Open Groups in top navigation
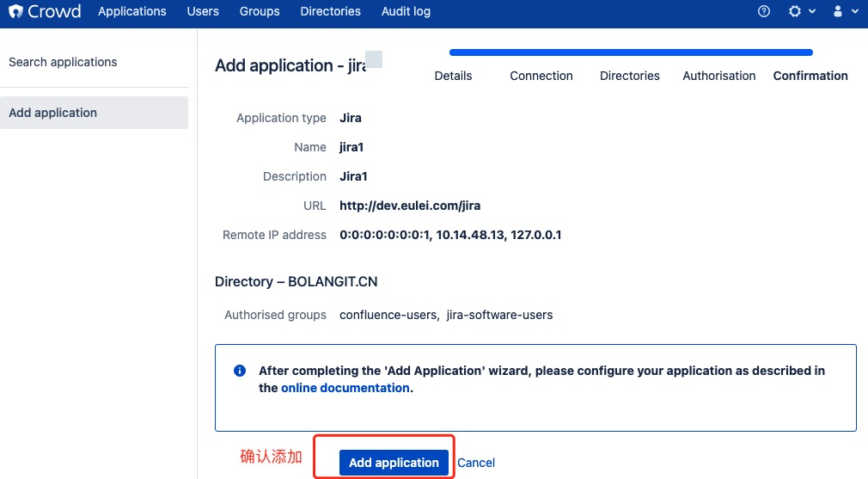Image resolution: width=868 pixels, height=479 pixels. tap(259, 11)
